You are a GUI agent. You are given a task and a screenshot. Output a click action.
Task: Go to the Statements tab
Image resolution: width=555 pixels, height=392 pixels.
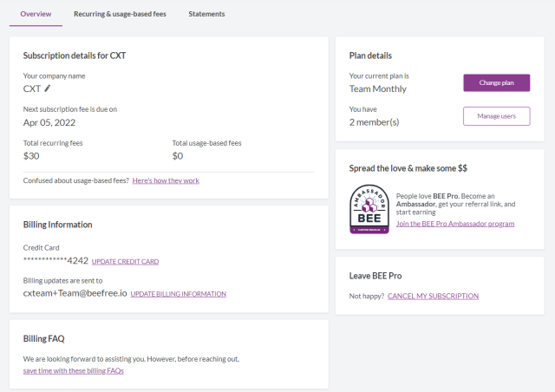click(x=206, y=14)
